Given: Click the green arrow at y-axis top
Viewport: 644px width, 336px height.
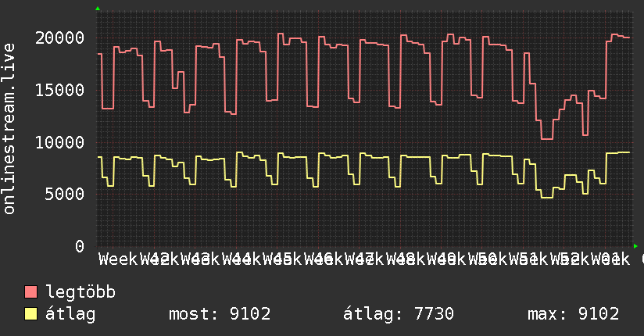Looking at the screenshot, I should (x=98, y=9).
